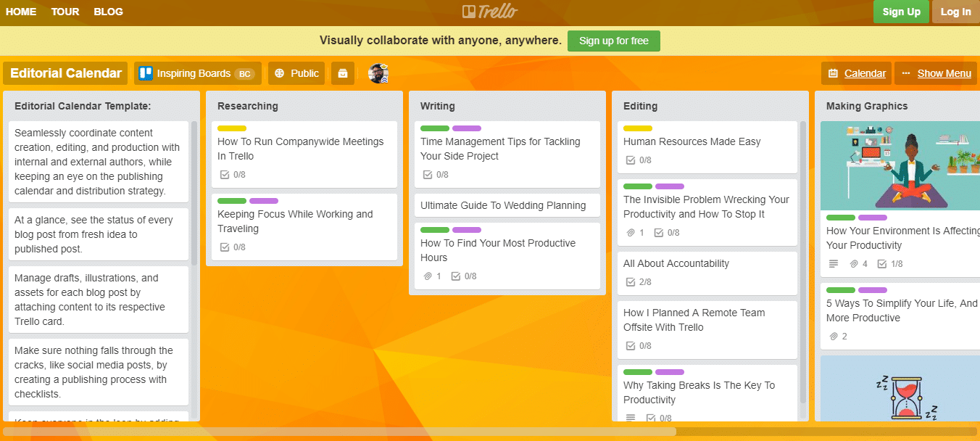Click the globe icon next to Public
This screenshot has width=980, height=441.
(281, 73)
